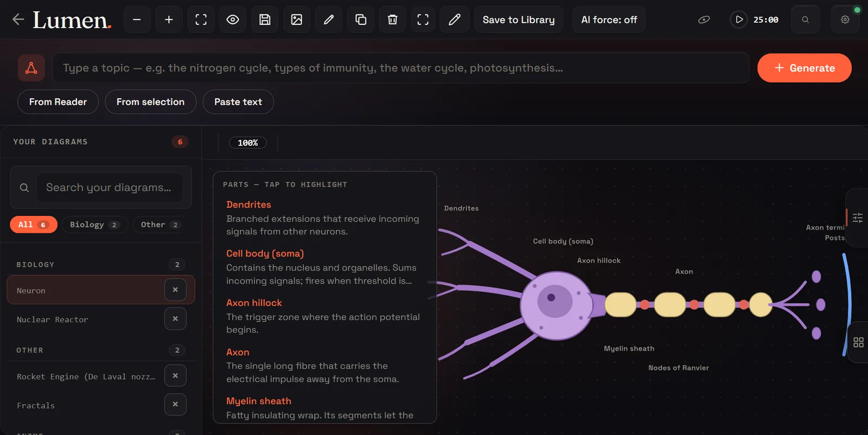
Task: Toggle the orbit-eye icon left of the timer
Action: click(x=704, y=20)
